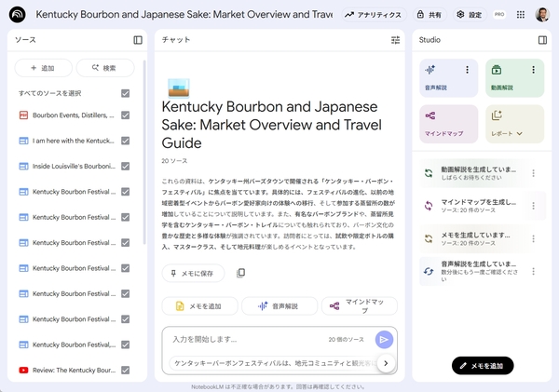
Task: Save the summary to a note
Action: [193, 273]
